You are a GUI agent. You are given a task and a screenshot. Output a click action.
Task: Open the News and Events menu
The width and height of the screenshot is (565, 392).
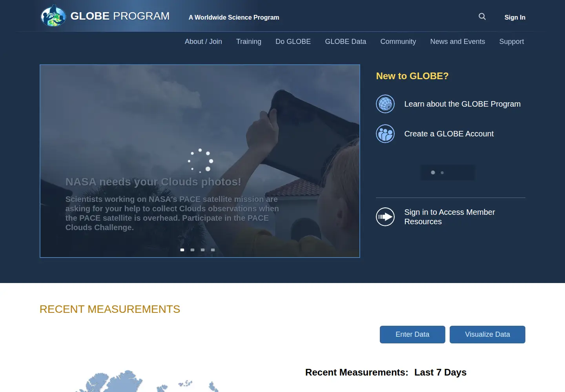coord(457,42)
